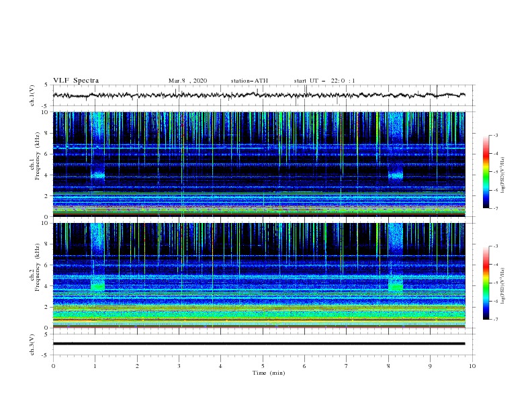Viewport: 532px width, 411px height.
Task: Click the ch.2 spectrogram color scale bar
Action: [x=486, y=283]
